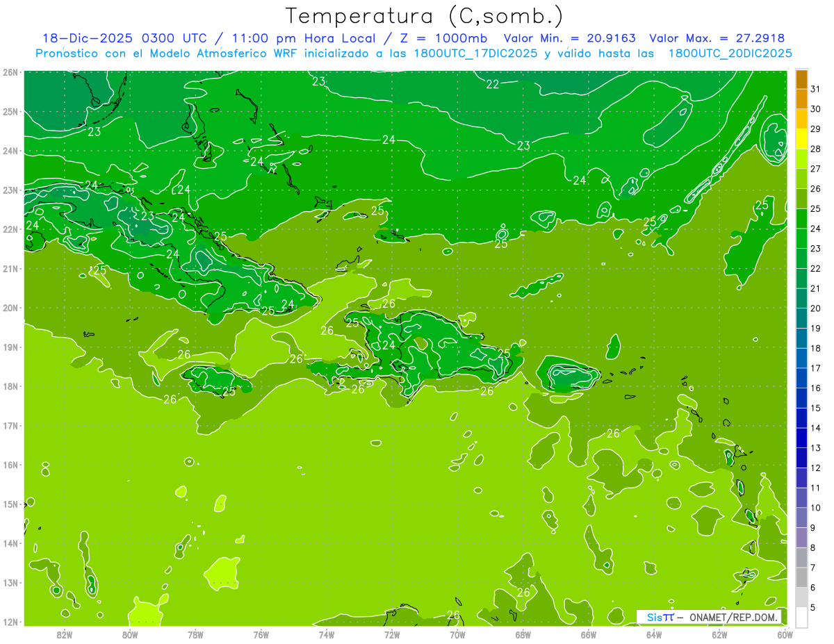Click the 18N latitude axis label
The height and width of the screenshot is (644, 834).
click(10, 386)
